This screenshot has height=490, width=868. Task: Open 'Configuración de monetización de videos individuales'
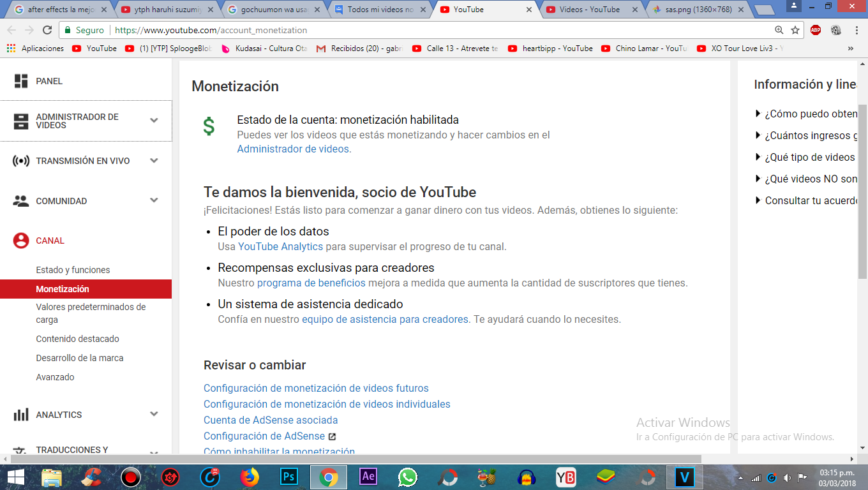(327, 404)
